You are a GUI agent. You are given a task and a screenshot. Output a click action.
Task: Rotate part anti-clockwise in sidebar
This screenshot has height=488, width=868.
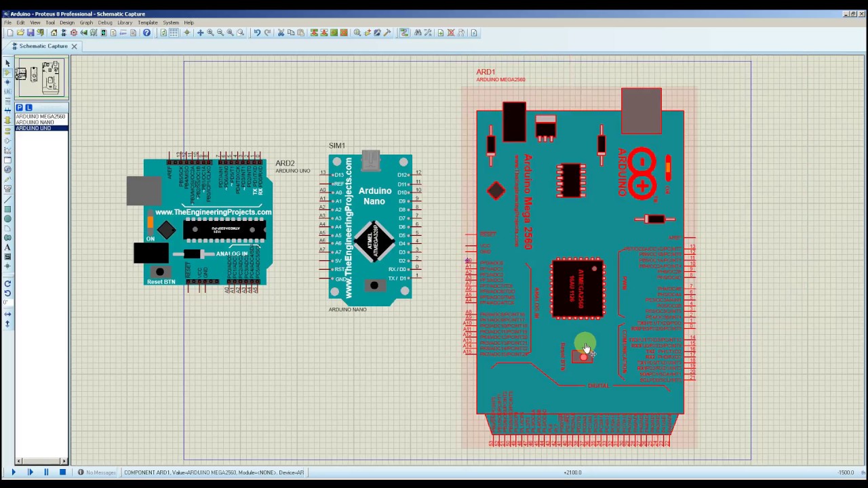point(7,293)
